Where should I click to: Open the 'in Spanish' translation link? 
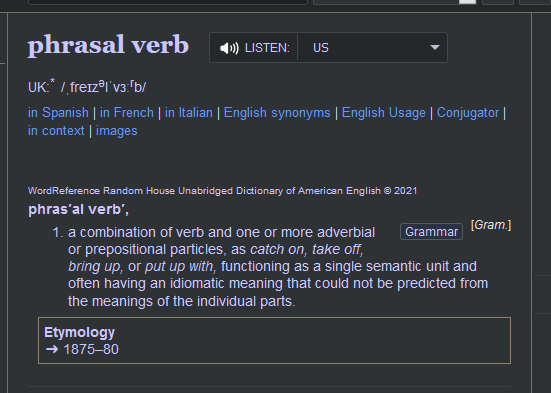pos(58,113)
